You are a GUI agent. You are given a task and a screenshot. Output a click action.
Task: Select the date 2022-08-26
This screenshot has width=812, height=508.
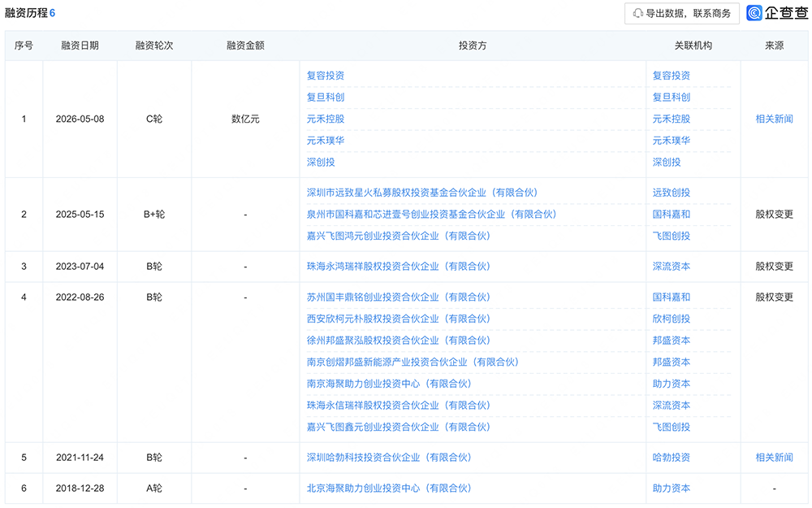(80, 297)
